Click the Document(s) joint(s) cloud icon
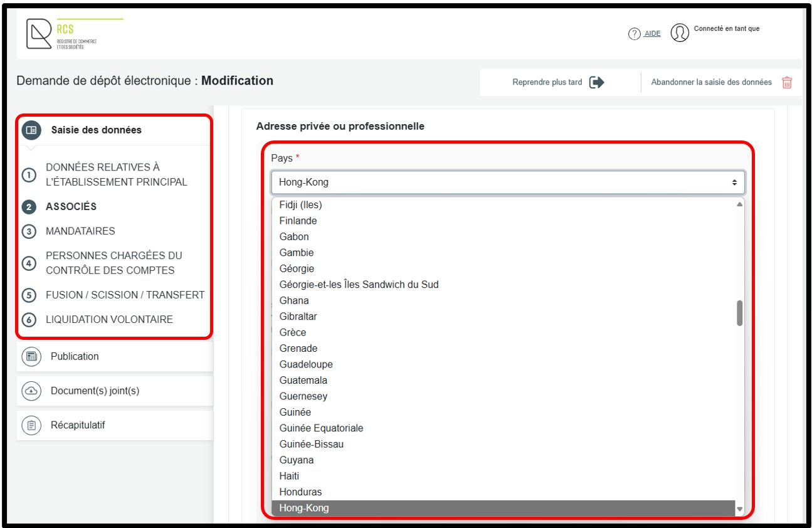The image size is (812, 528). [x=31, y=391]
